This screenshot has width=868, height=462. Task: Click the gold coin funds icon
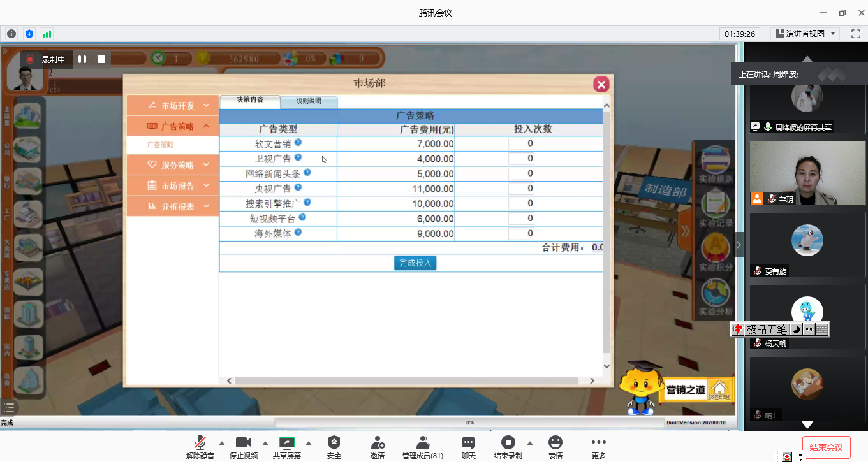(203, 58)
